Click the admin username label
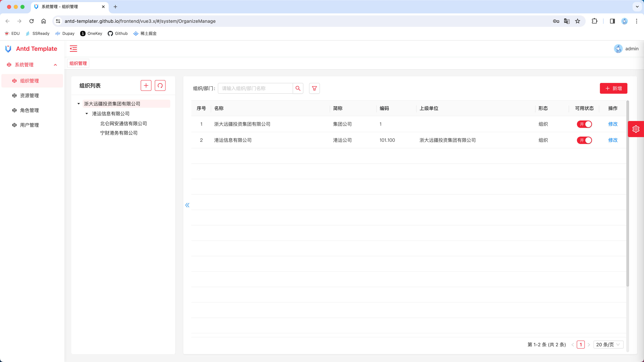The image size is (644, 362). 632,49
